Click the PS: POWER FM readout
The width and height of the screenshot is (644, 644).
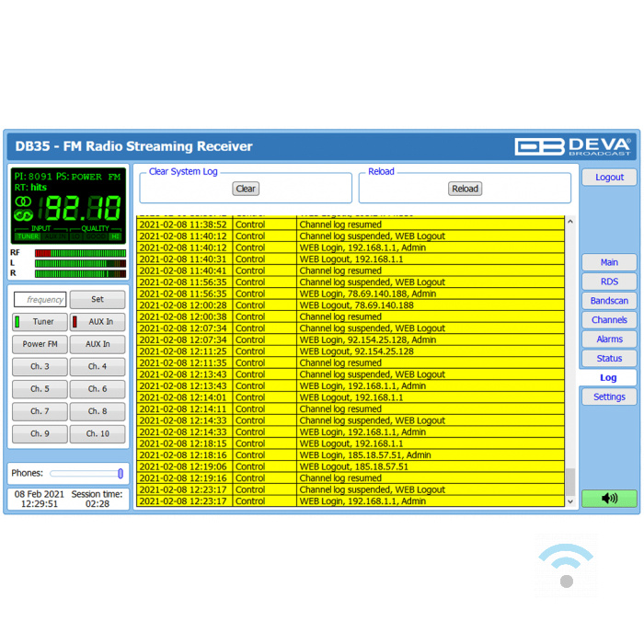88,177
